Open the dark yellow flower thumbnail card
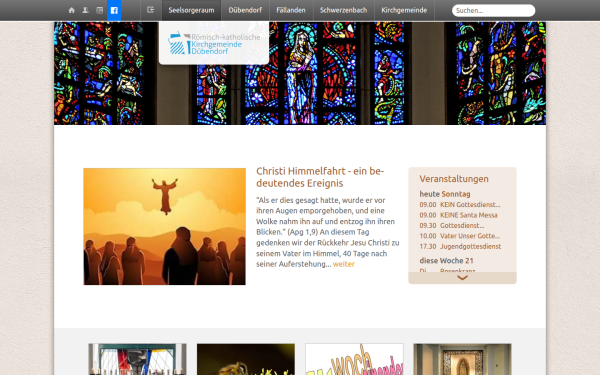This screenshot has height=375, width=600. point(246,359)
